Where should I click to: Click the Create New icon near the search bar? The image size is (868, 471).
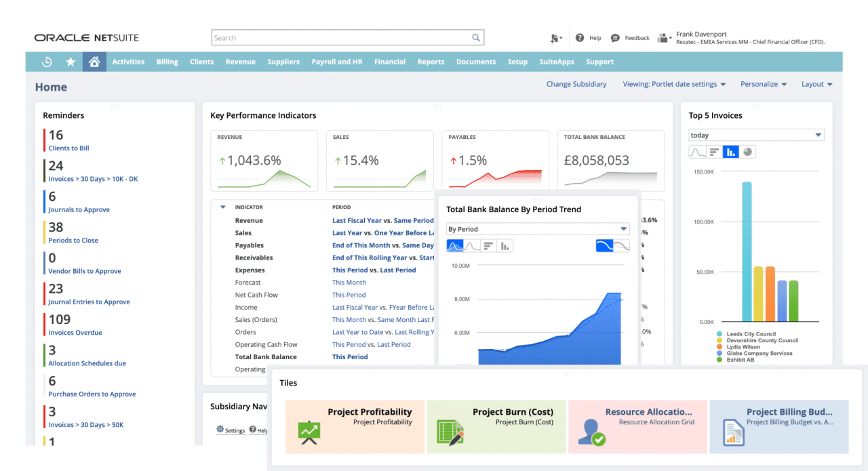[x=555, y=37]
